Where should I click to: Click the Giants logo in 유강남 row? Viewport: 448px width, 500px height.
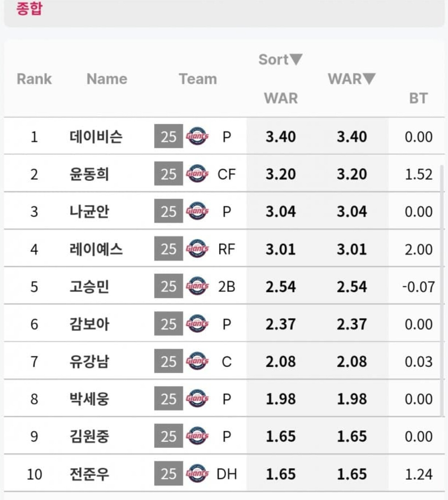coord(197,362)
